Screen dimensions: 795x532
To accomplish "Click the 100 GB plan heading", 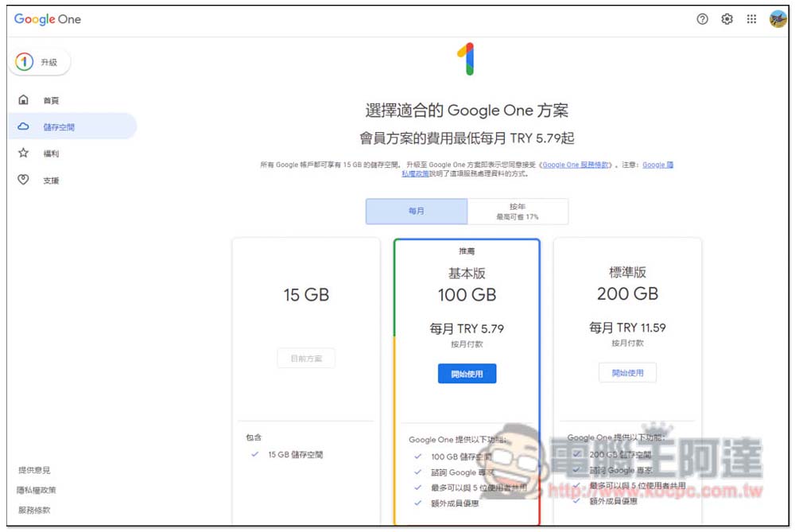I will click(x=467, y=295).
